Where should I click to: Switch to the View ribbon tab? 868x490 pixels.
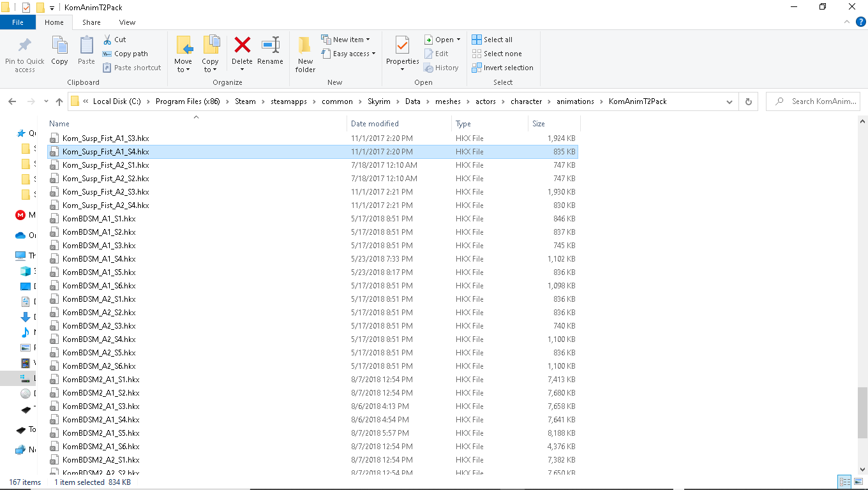[127, 22]
